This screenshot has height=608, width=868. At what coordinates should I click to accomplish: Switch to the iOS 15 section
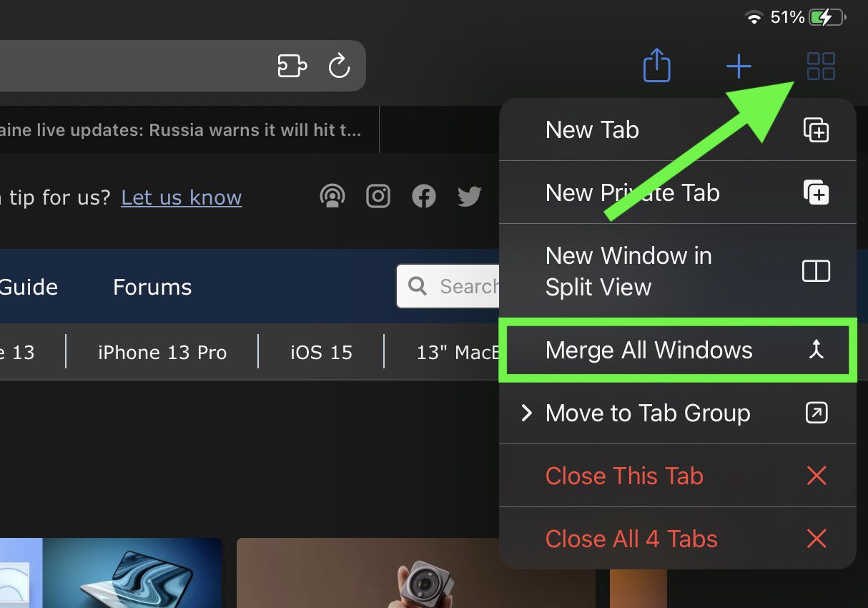[320, 351]
